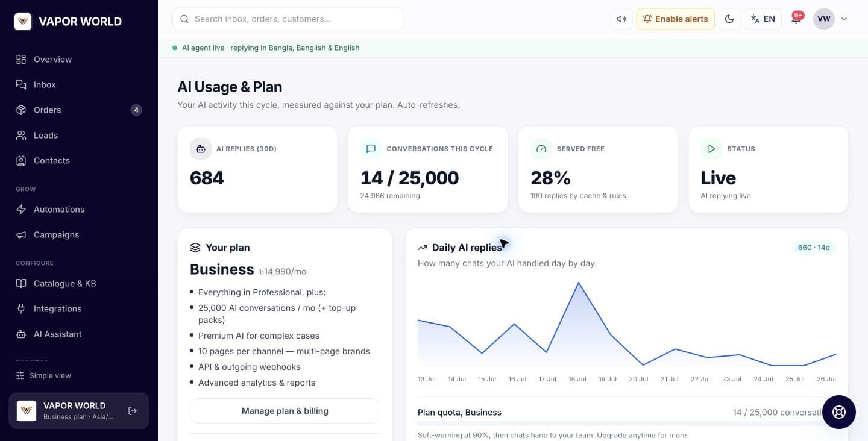This screenshot has width=868, height=441.
Task: Open Catalogue & KB
Action: tap(79, 283)
